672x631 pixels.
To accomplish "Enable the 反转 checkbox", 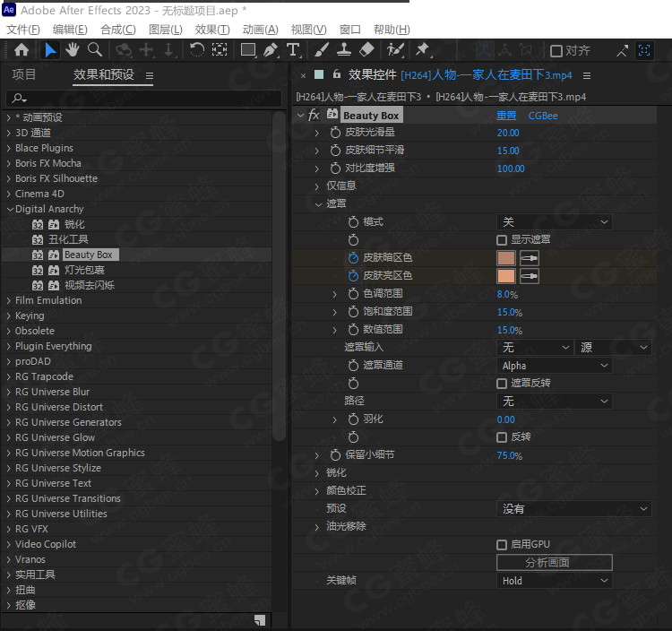I will pos(502,437).
